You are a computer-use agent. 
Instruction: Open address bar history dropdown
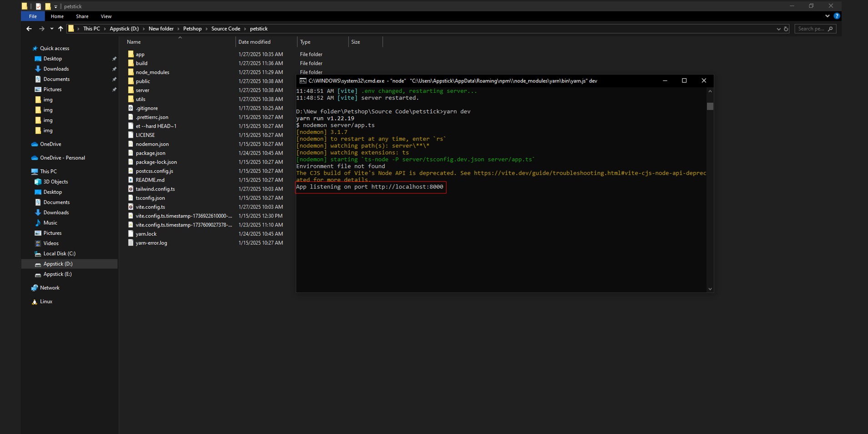[x=778, y=29]
